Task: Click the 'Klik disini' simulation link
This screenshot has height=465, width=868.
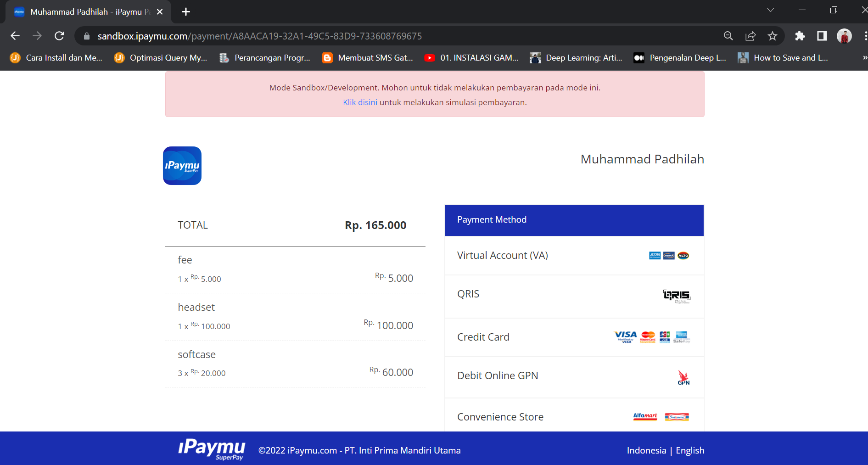Action: point(360,102)
